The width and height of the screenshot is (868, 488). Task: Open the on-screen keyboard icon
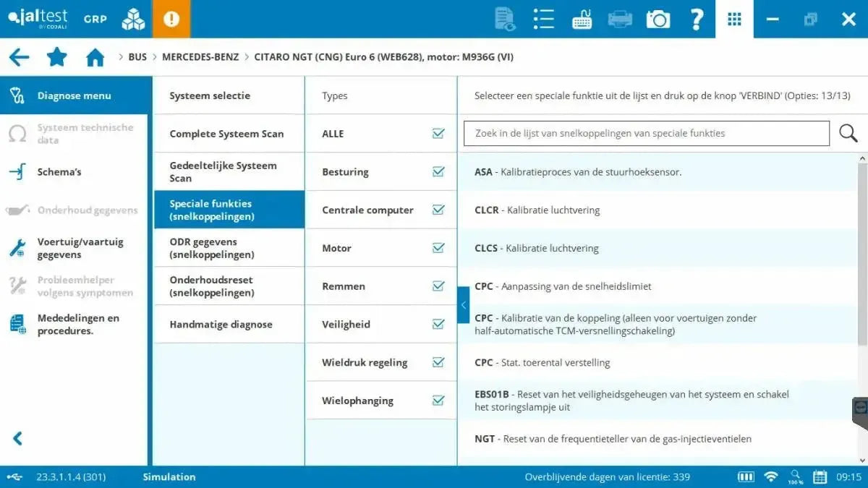point(581,19)
